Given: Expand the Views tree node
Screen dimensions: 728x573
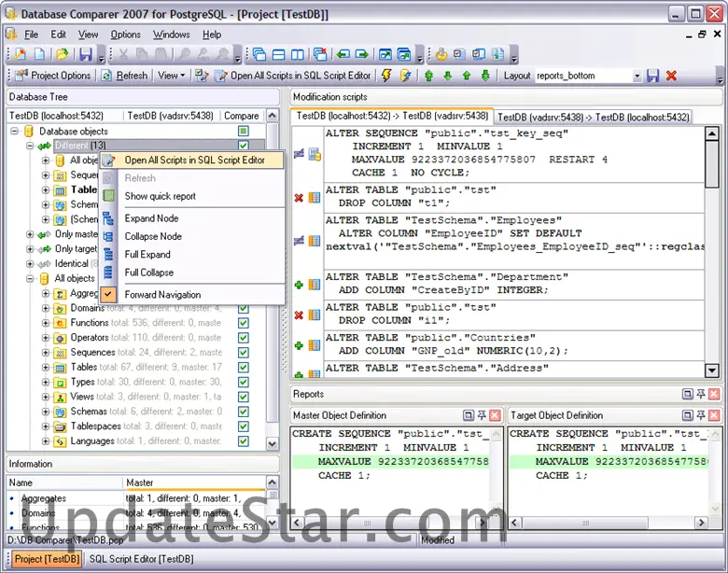Looking at the screenshot, I should [46, 397].
